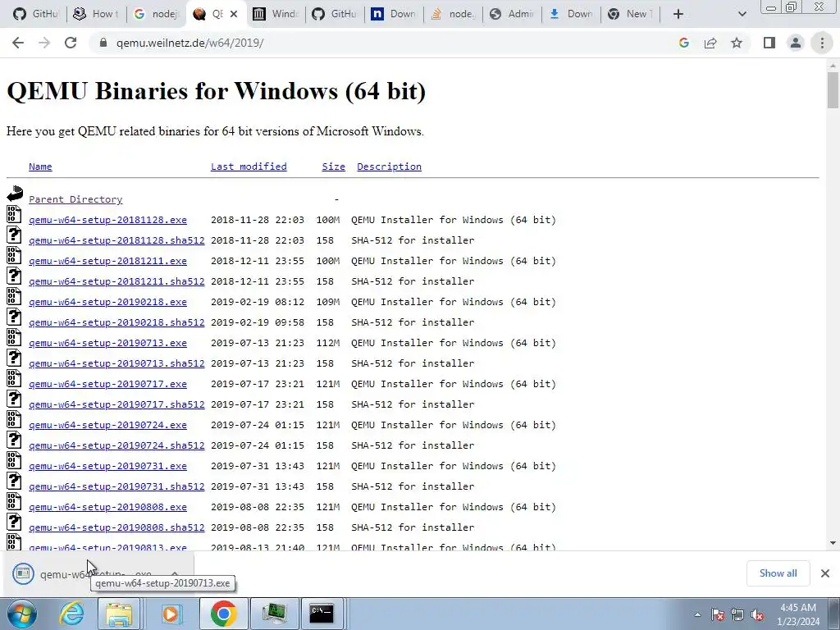Show hidden system tray icons
Screen dimensions: 840x630
[697, 614]
